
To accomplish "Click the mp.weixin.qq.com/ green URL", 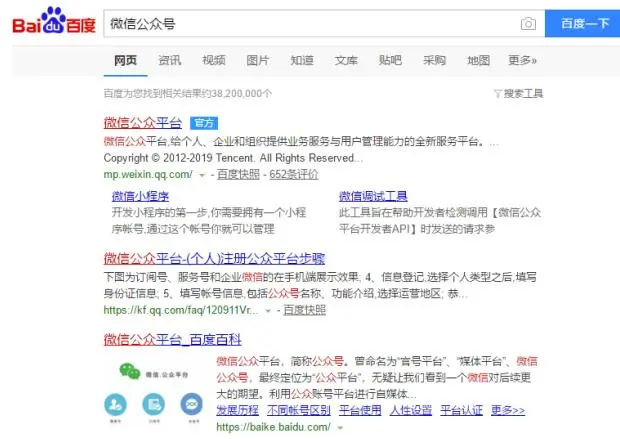I will tap(148, 174).
